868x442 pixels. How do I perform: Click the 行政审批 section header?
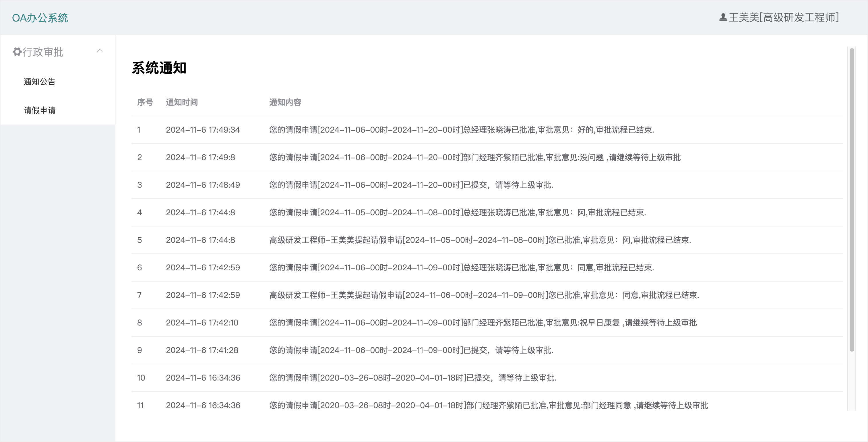click(43, 52)
